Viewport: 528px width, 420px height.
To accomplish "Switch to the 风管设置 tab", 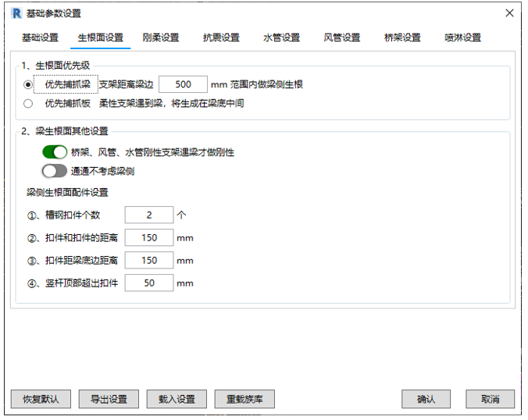I will click(342, 37).
